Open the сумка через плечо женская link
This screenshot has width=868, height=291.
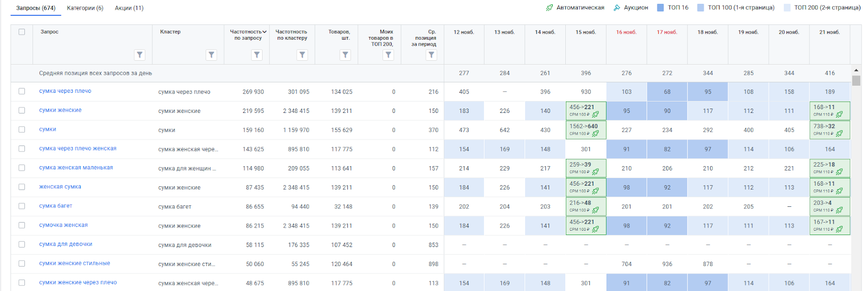click(78, 148)
